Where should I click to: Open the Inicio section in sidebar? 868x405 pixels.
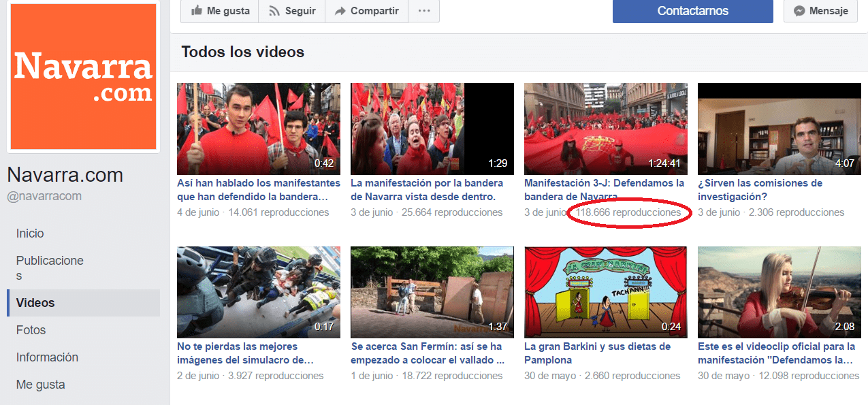pyautogui.click(x=30, y=233)
